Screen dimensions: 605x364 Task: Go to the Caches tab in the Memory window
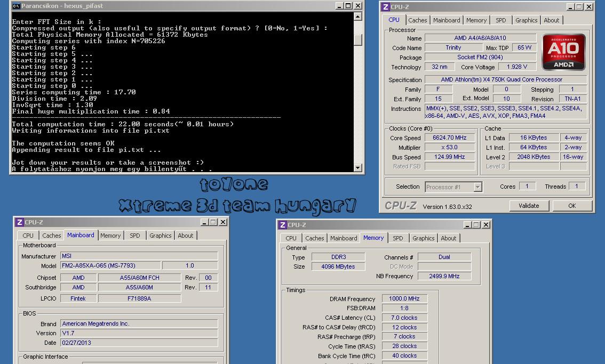pos(314,238)
